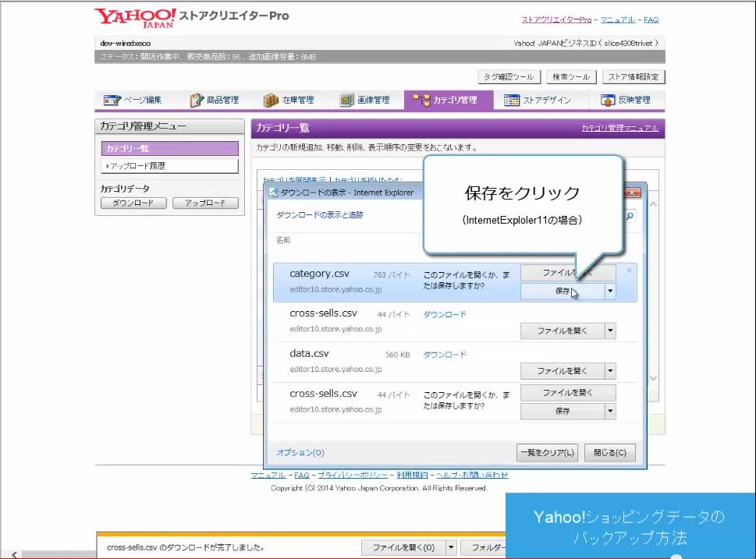Open アップロード履歴 in the sidebar menu

[x=170, y=166]
